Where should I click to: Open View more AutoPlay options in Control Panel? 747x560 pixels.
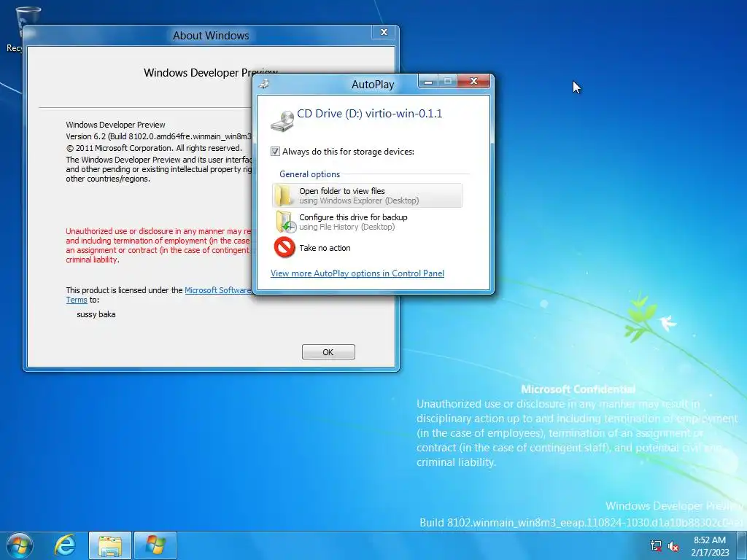(x=357, y=273)
